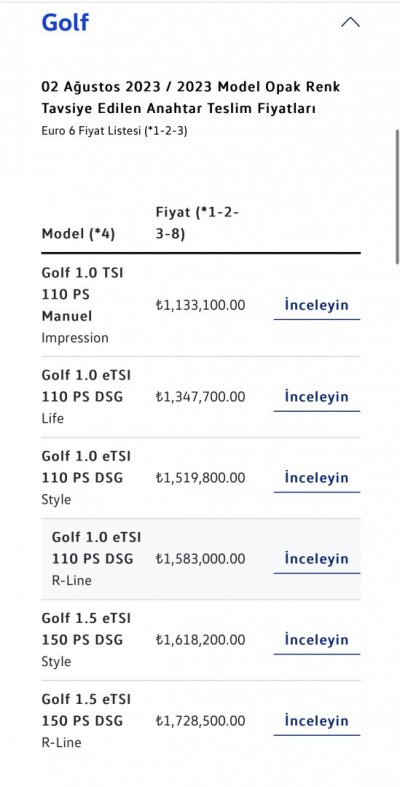400x787 pixels.
Task: Select the Fiyat (*1-2-3-8) column header
Action: pyautogui.click(x=197, y=223)
